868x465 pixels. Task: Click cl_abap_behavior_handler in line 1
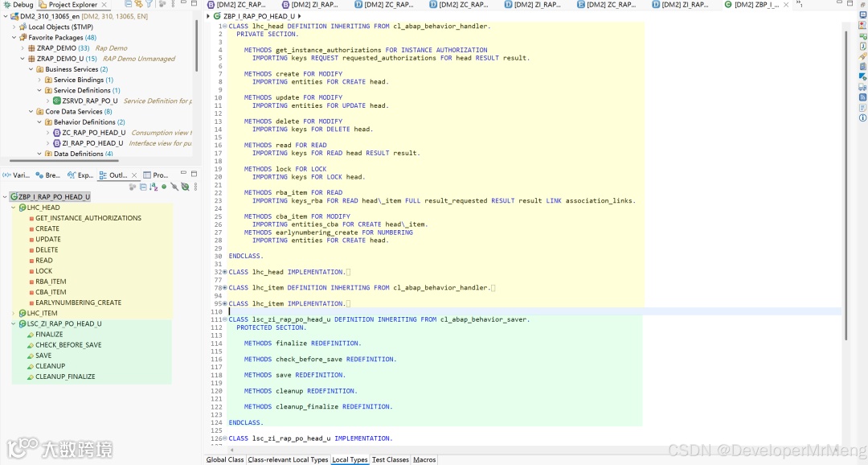pos(440,26)
